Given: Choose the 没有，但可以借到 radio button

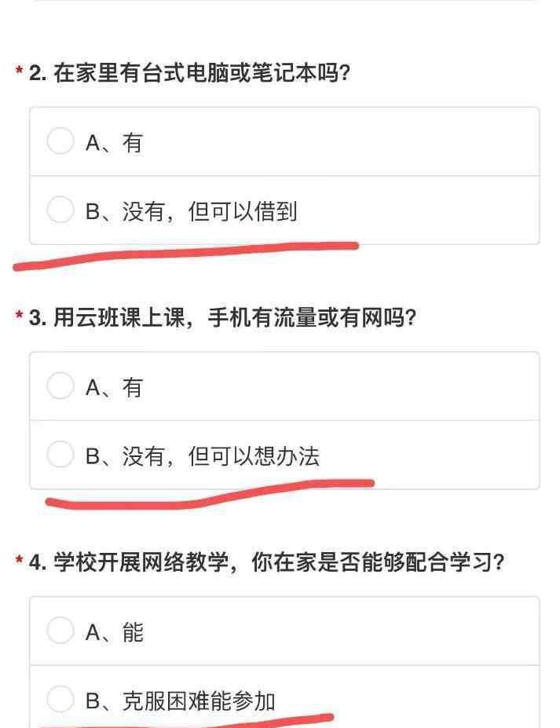Looking at the screenshot, I should 60,210.
